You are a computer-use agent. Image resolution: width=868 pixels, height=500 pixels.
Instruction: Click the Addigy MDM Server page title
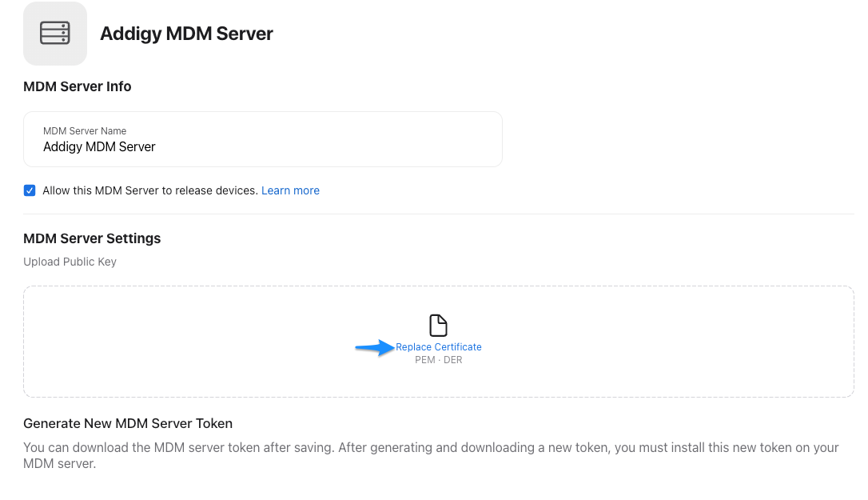pos(186,34)
